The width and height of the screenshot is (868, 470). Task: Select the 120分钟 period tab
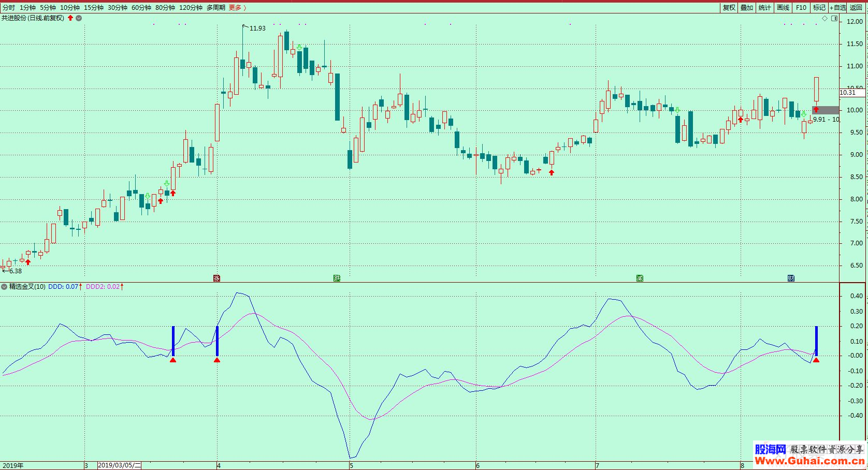pos(191,8)
